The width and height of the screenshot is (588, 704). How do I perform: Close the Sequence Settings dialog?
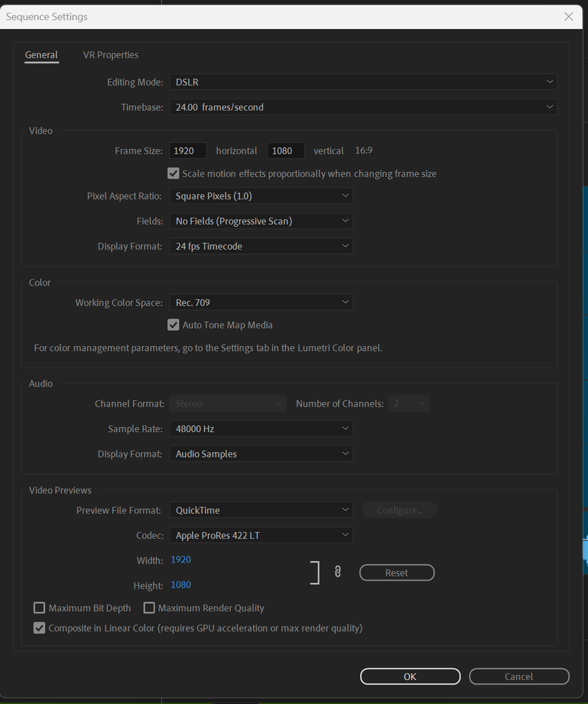(569, 17)
